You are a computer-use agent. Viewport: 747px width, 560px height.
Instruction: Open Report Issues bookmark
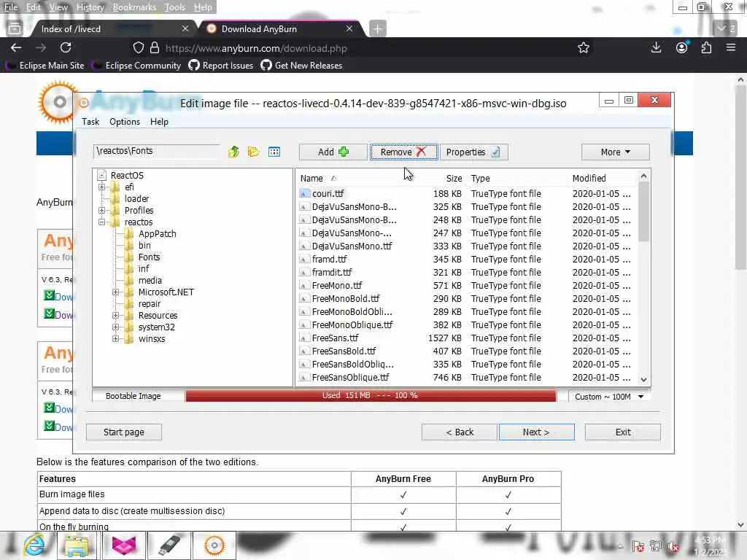(x=221, y=66)
